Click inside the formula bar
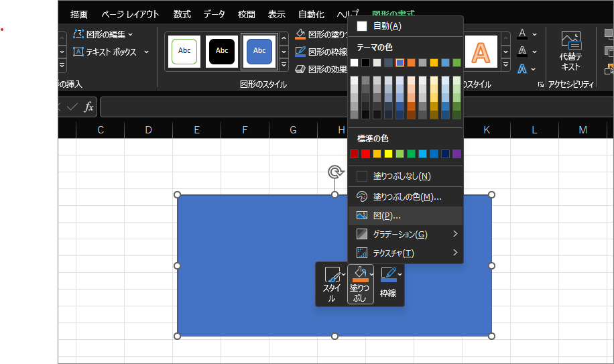The height and width of the screenshot is (364, 614). [357, 107]
